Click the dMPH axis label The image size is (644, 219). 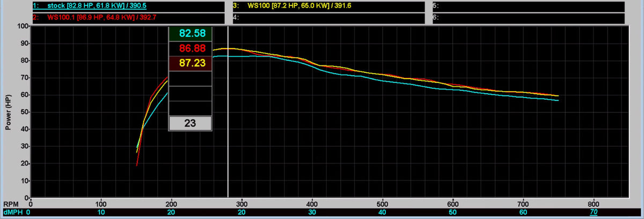coord(13,213)
